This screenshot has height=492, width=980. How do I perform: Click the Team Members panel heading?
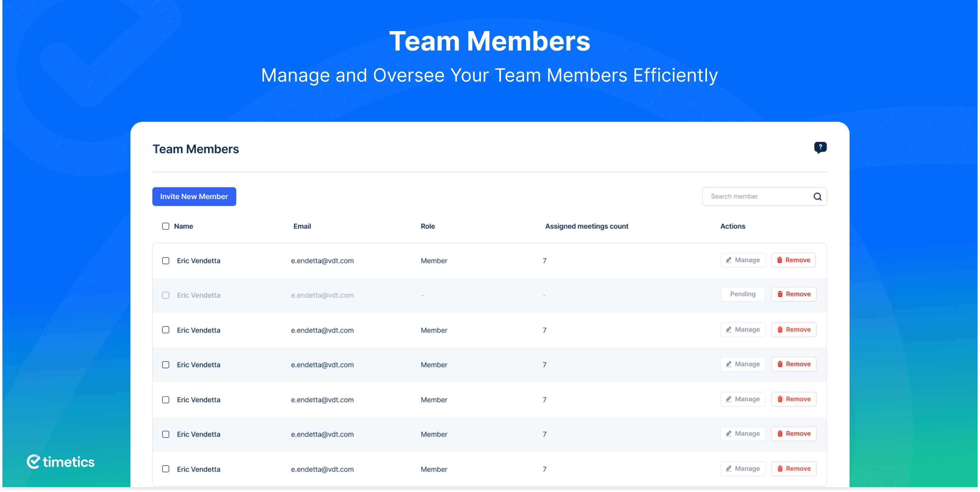coord(196,149)
